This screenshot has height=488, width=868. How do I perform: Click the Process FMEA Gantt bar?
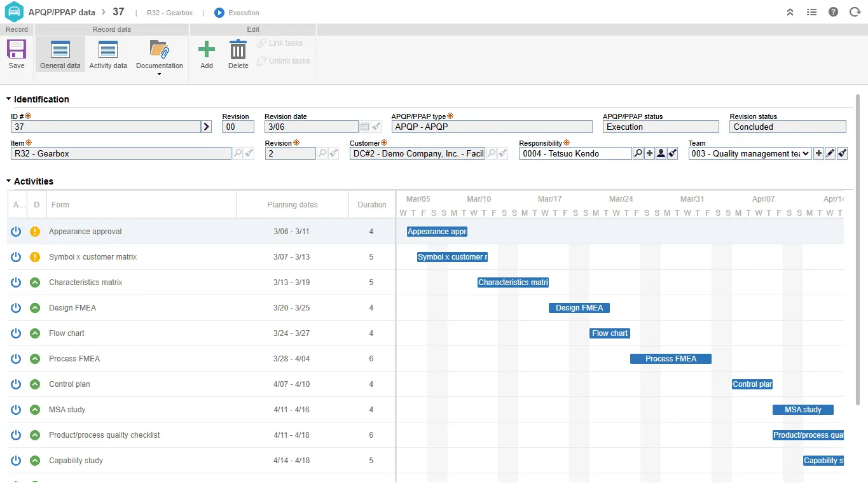click(671, 359)
